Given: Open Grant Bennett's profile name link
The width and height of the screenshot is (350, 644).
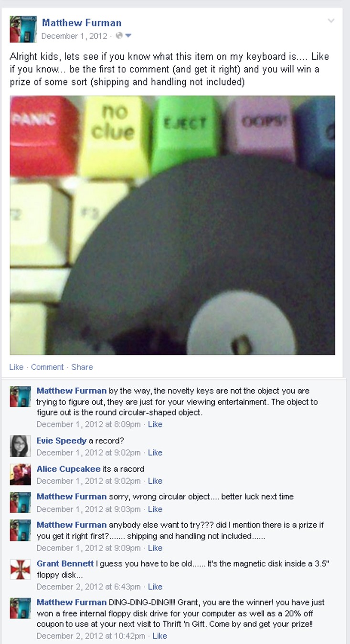Looking at the screenshot, I should pos(65,564).
